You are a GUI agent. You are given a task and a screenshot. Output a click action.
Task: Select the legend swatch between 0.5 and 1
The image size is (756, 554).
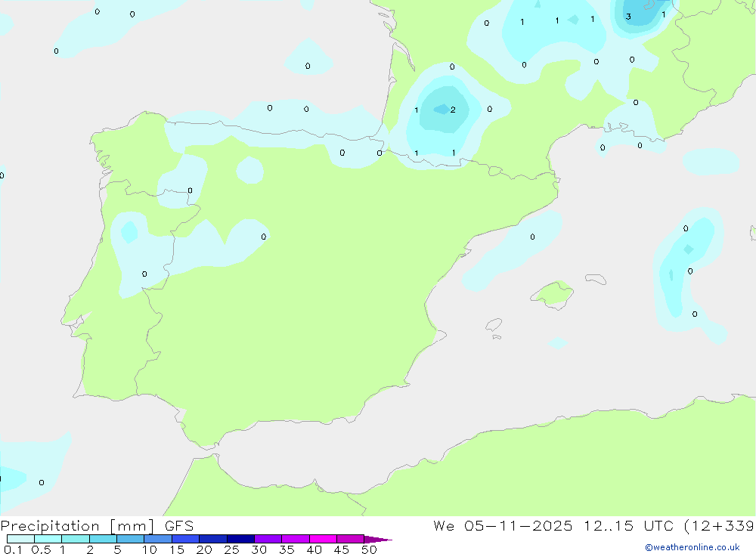48,539
